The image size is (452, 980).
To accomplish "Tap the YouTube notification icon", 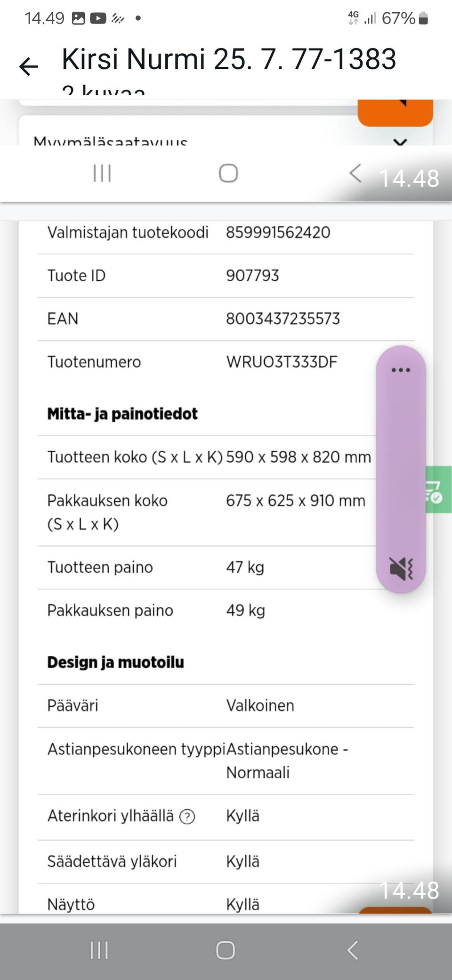I will pos(98,18).
